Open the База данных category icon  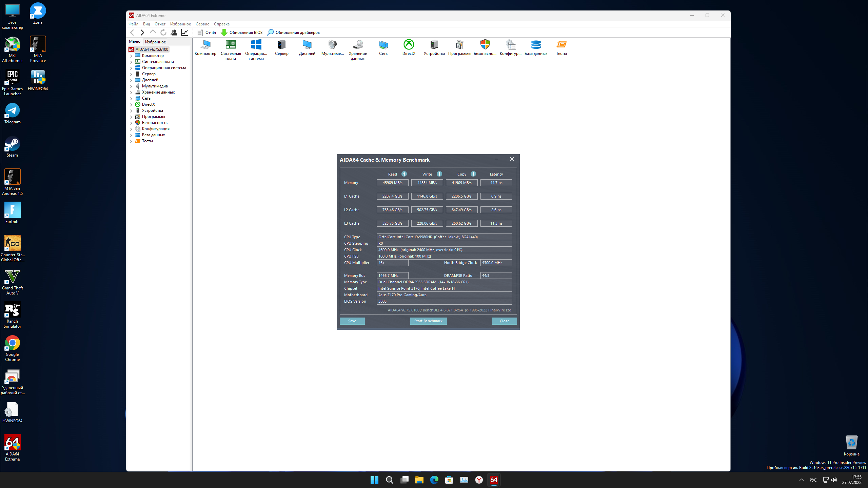536,45
